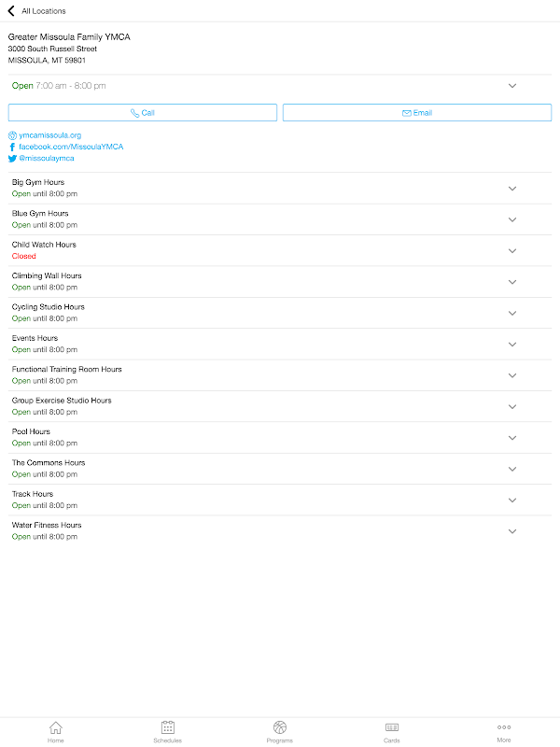Tap Greater Missoula Family YMCA title

click(x=69, y=36)
